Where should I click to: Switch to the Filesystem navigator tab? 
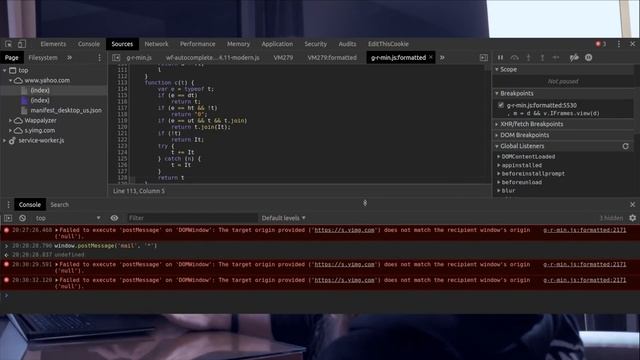pos(43,58)
